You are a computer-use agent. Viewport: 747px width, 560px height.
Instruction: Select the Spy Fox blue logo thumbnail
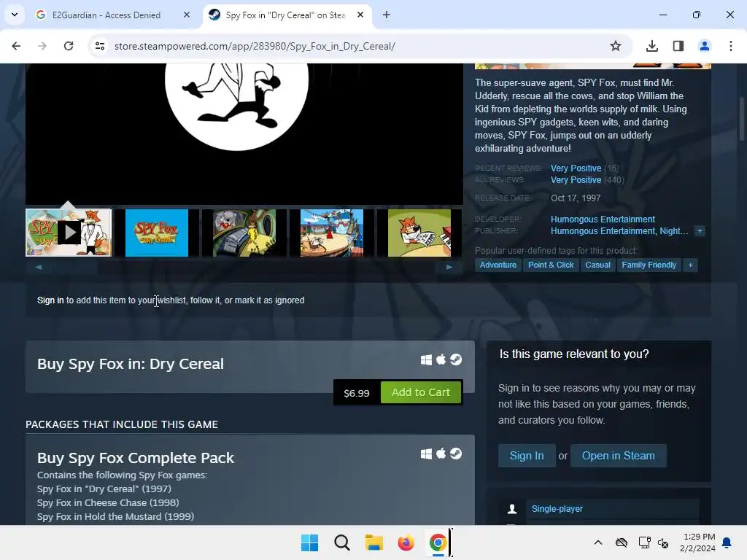(157, 233)
